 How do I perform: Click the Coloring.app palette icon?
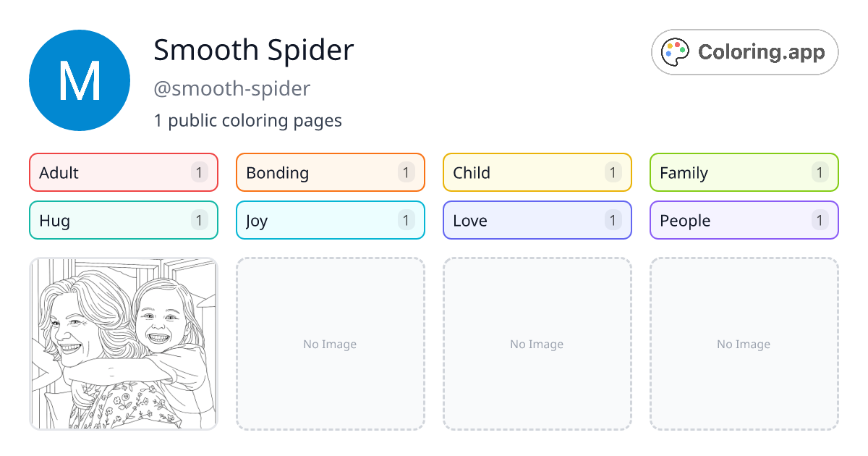(x=675, y=51)
